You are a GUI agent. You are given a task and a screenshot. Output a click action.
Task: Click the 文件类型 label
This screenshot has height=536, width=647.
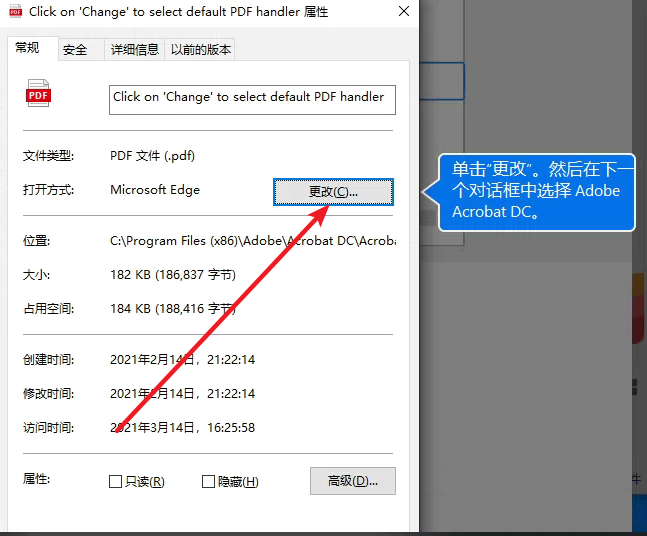(49, 156)
